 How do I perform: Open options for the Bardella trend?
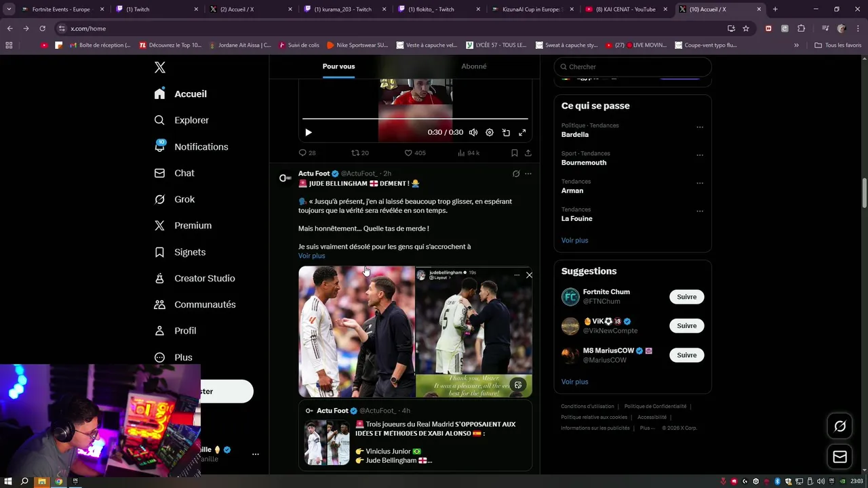click(700, 127)
